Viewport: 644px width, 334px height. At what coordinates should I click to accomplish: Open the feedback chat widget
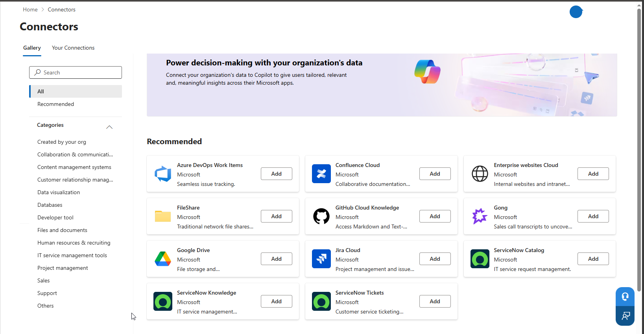click(x=625, y=316)
